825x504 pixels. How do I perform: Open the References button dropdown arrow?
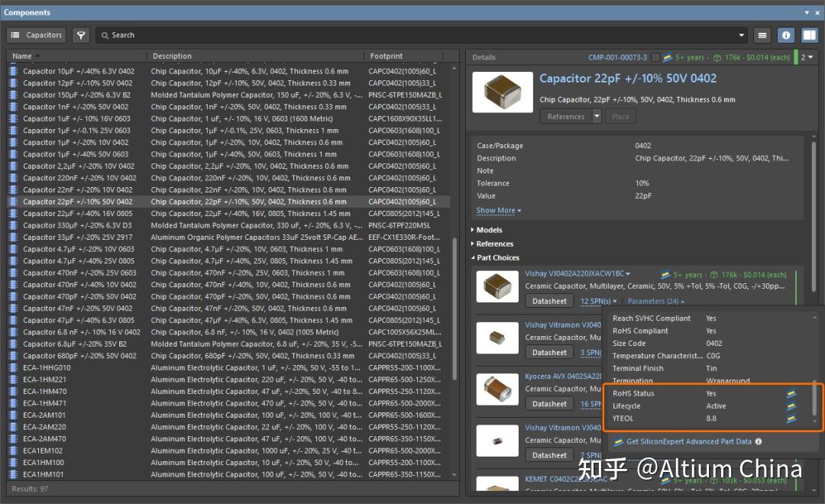597,117
